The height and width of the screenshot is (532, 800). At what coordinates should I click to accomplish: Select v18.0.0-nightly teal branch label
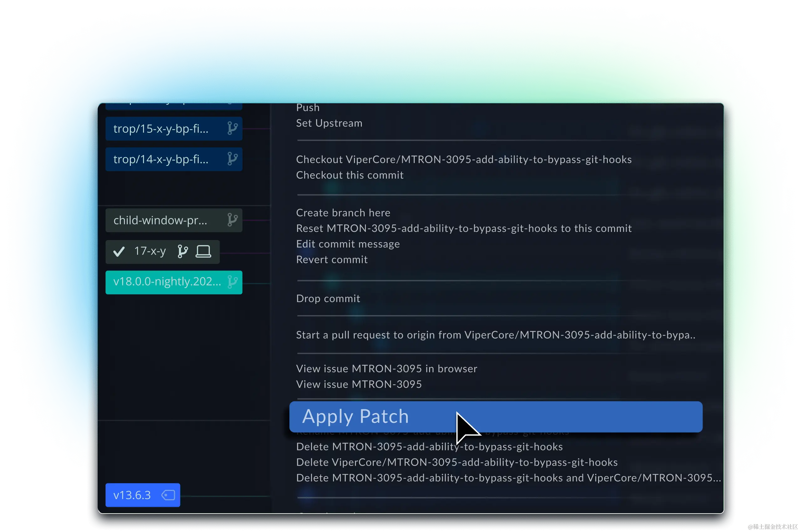coord(167,282)
